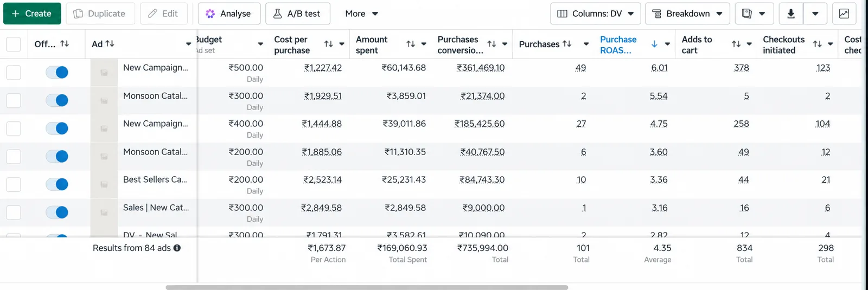Sort by Purchases conversion value arrows
The image size is (868, 290).
(x=492, y=44)
